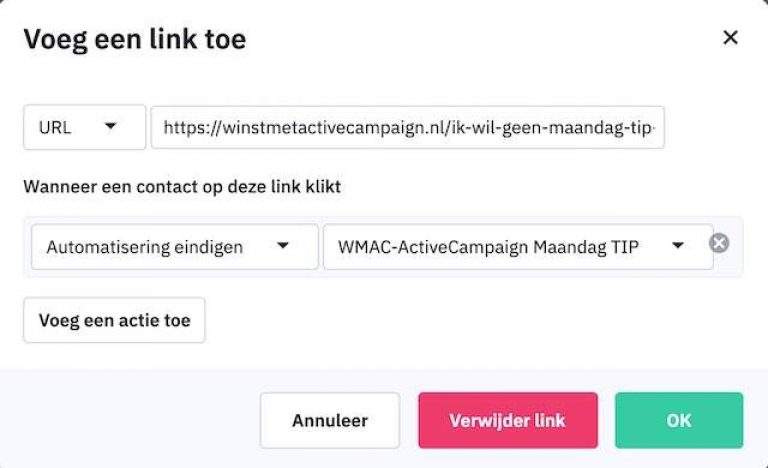Viewport: 768px width, 468px height.
Task: Open the URL link type dropdown
Action: pos(84,128)
